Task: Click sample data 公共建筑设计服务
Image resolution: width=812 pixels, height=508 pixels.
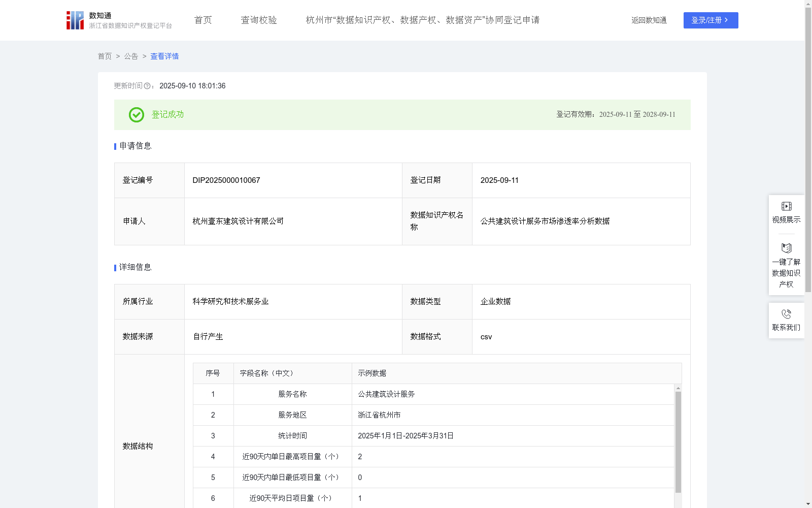Action: 386,394
